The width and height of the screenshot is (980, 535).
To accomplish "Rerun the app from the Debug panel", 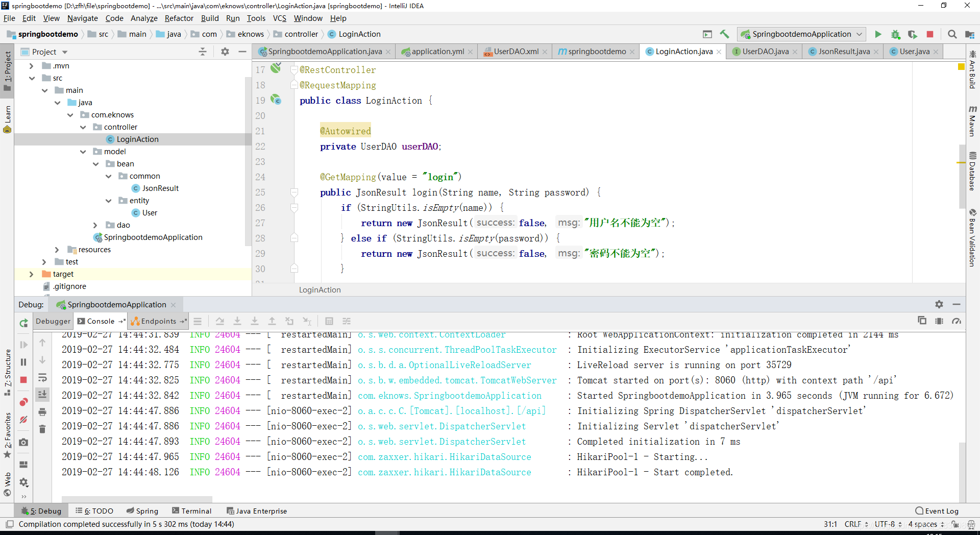I will (x=23, y=323).
